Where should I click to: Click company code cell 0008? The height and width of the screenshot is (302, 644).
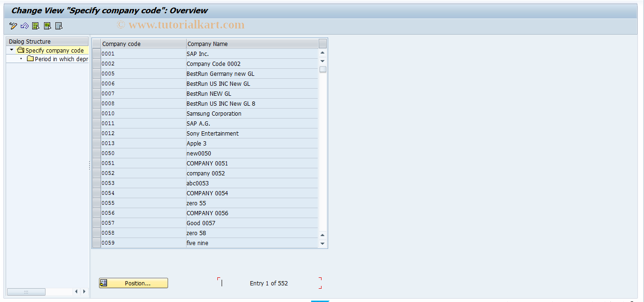click(143, 103)
